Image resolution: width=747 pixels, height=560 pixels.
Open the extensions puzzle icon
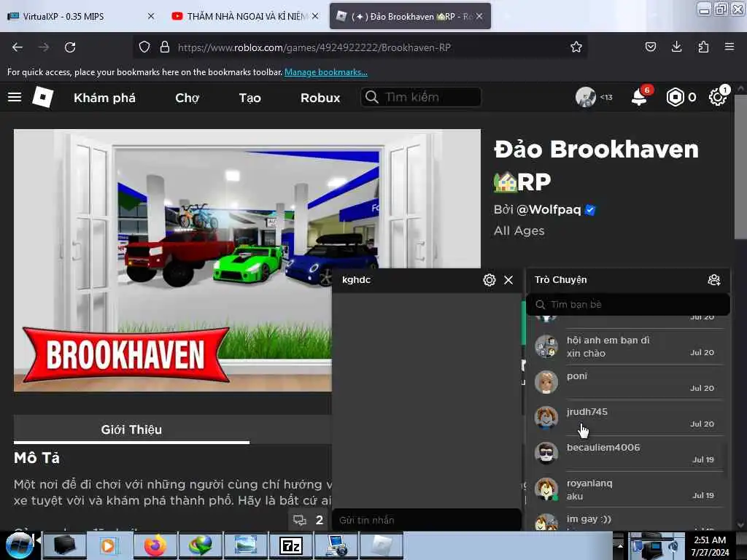click(x=703, y=47)
